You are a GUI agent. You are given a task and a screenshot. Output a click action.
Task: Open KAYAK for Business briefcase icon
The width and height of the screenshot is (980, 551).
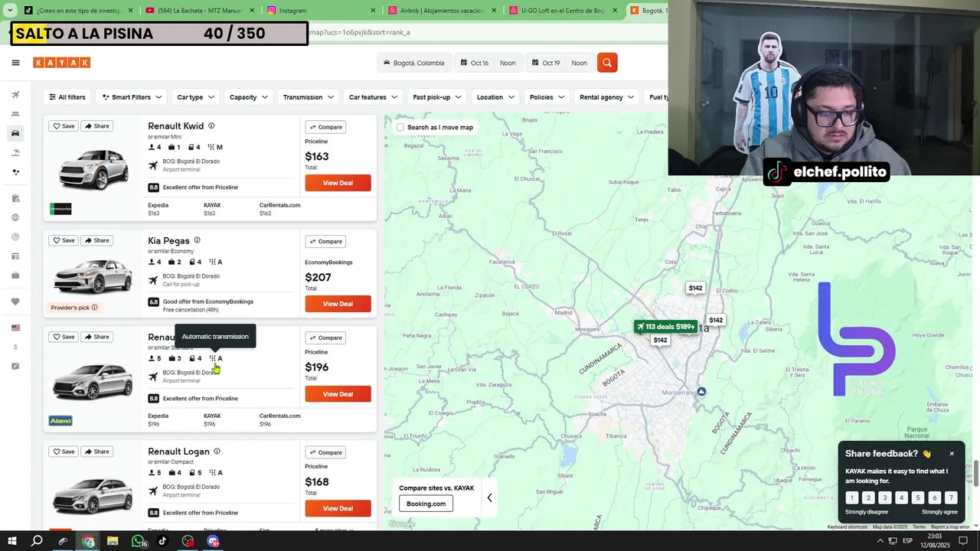point(15,275)
